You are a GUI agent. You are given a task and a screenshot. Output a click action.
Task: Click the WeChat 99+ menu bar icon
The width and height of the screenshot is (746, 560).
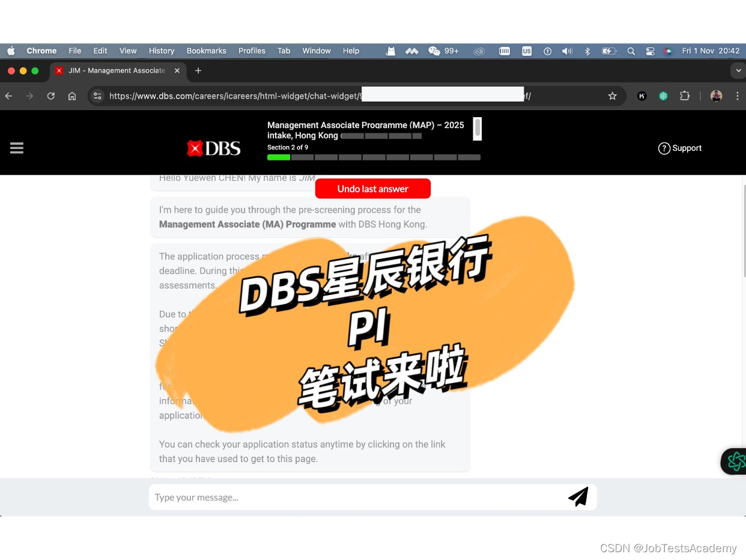443,51
